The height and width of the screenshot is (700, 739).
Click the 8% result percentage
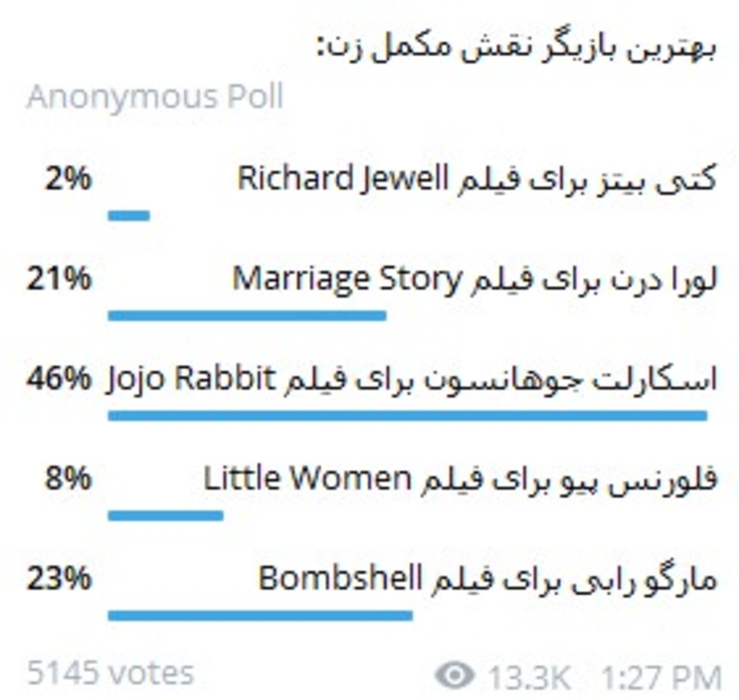69,479
